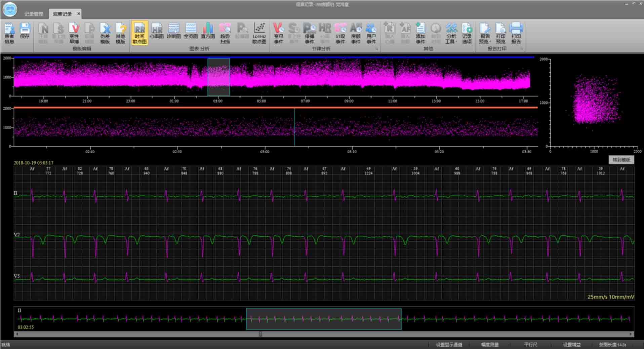Click the RR interval value 1012

[601, 173]
